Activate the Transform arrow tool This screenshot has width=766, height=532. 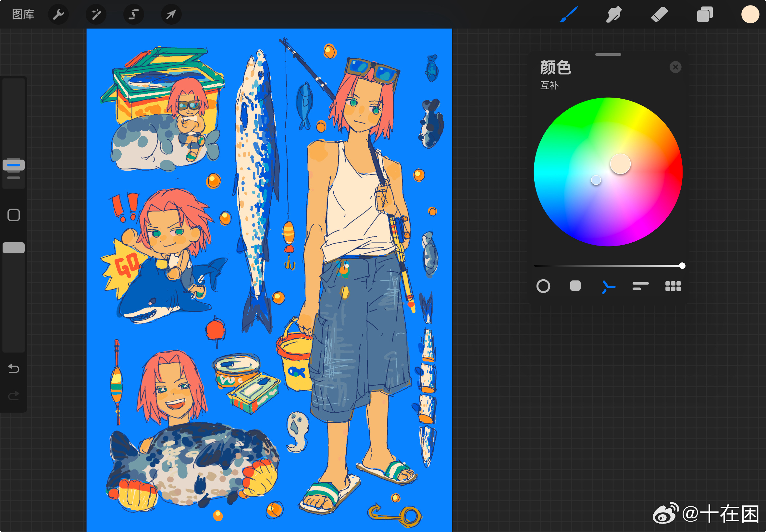click(171, 14)
